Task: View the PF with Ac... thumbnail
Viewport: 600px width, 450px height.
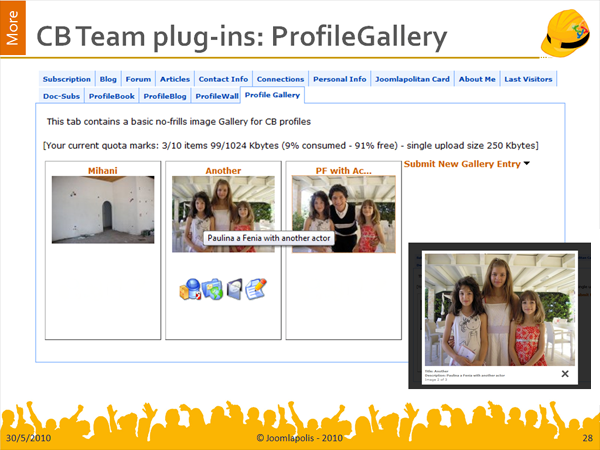Action: pyautogui.click(x=344, y=214)
